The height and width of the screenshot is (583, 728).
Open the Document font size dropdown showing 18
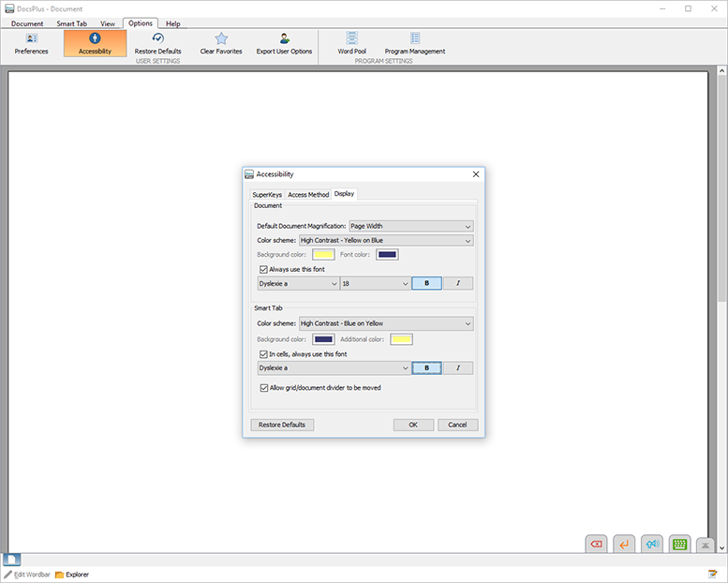375,283
